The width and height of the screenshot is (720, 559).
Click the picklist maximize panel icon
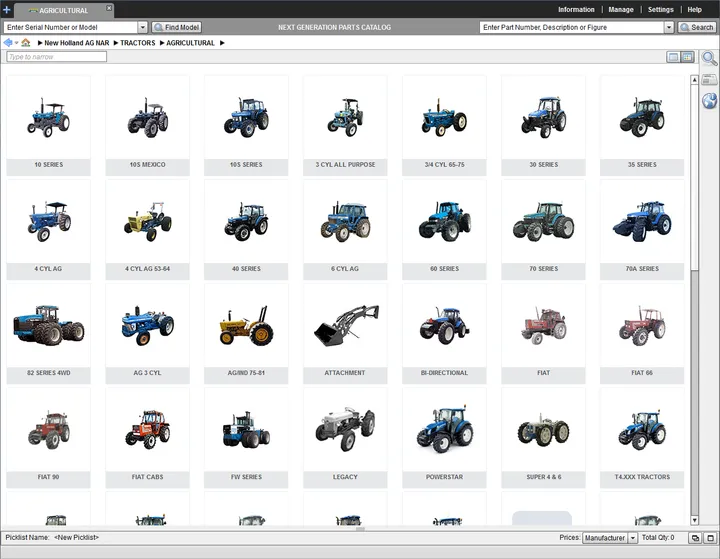[710, 538]
